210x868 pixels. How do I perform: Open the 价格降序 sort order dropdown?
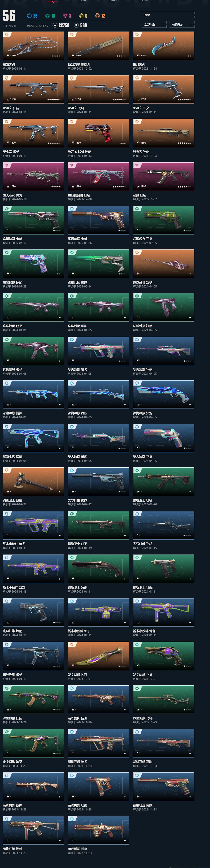pos(182,24)
